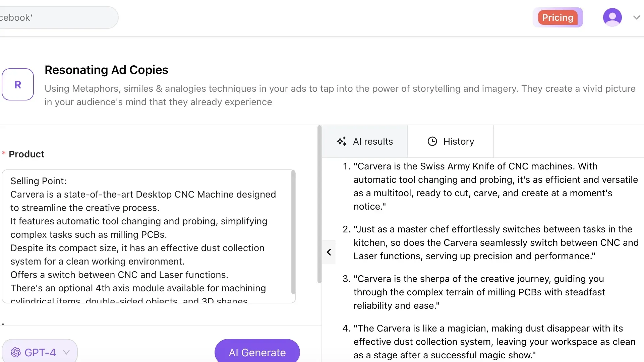Screen dimensions: 644x362
Task: Click the OpenAI logo in the model selector
Action: tap(16, 352)
